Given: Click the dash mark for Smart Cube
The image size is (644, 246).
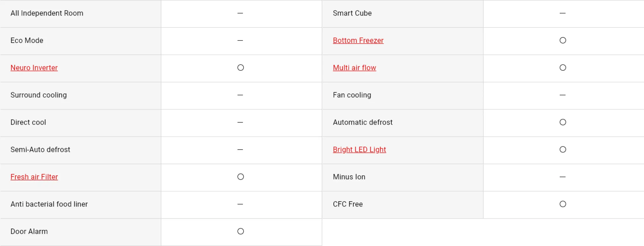Looking at the screenshot, I should tap(562, 13).
